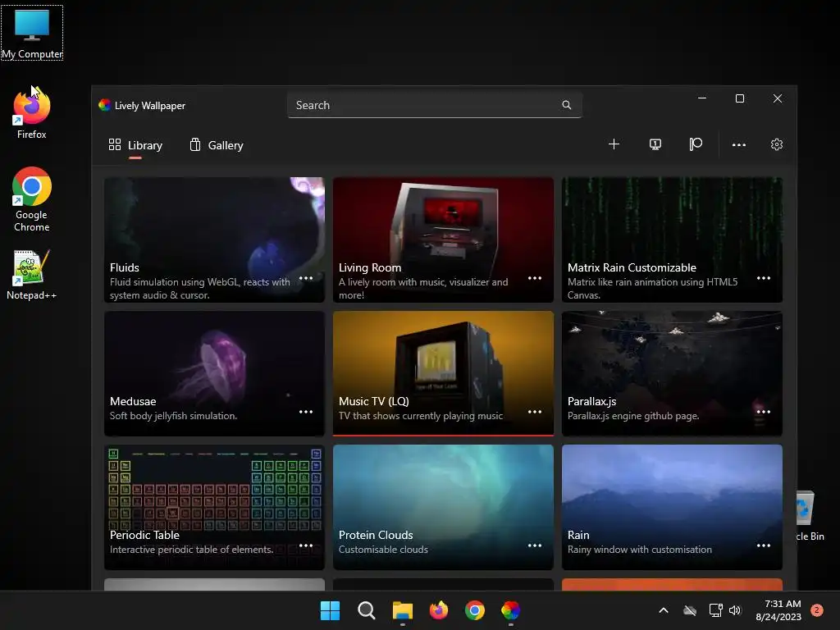Open File Explorer from the taskbar
Viewport: 840px width, 630px height.
[402, 610]
